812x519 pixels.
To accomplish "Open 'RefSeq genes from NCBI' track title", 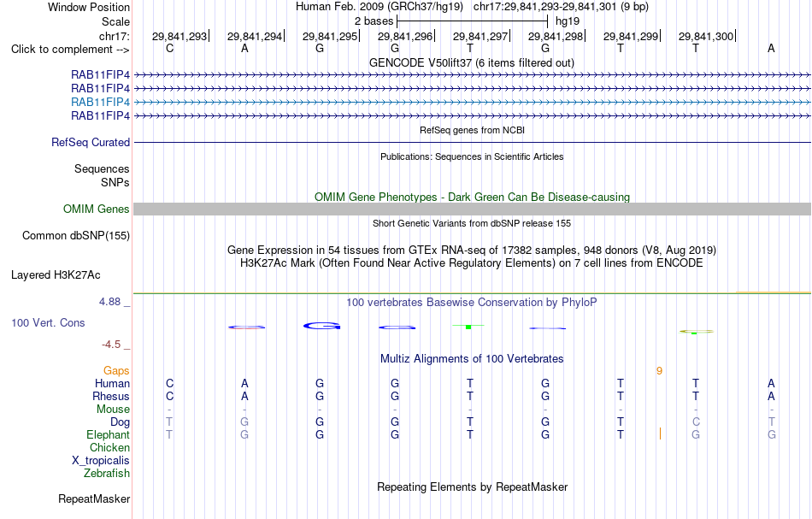I will [472, 131].
